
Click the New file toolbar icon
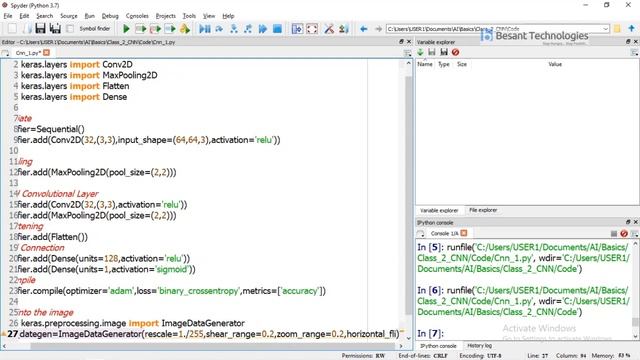[x=12, y=29]
